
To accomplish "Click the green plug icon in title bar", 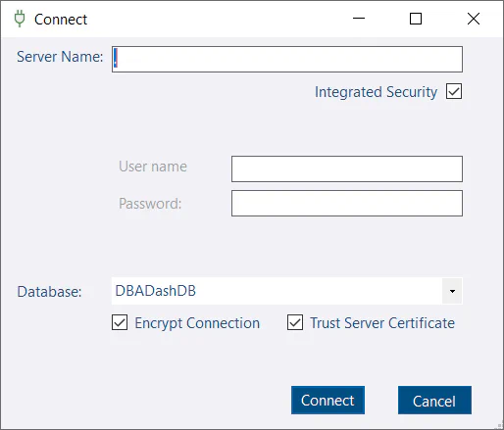I will (x=20, y=19).
